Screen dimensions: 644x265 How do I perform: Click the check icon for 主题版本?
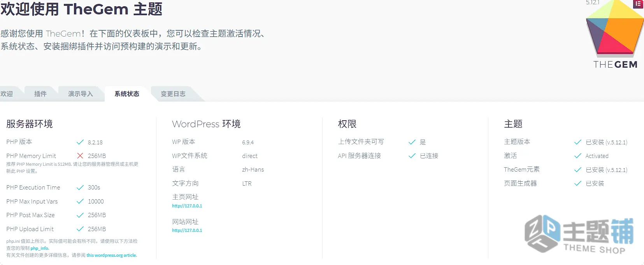pyautogui.click(x=578, y=142)
